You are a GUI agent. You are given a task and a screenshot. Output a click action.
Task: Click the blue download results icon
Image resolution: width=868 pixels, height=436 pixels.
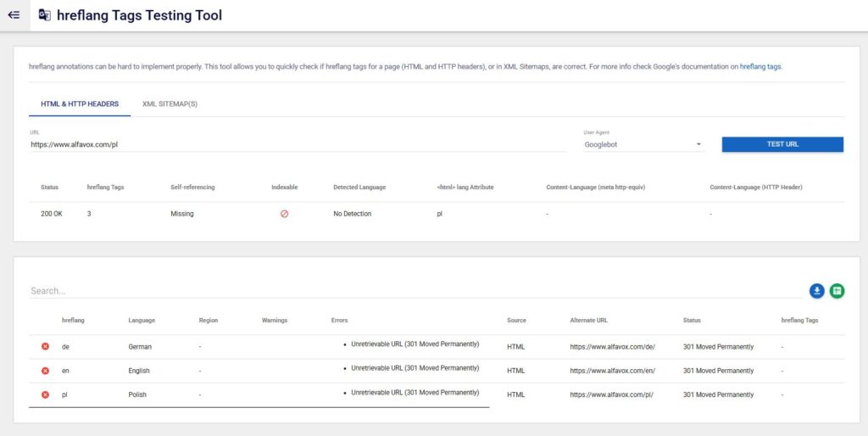click(816, 291)
